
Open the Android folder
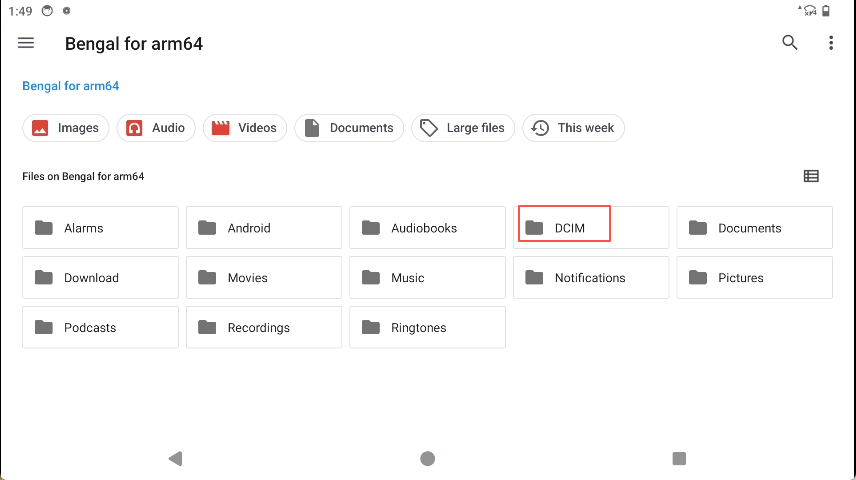263,228
